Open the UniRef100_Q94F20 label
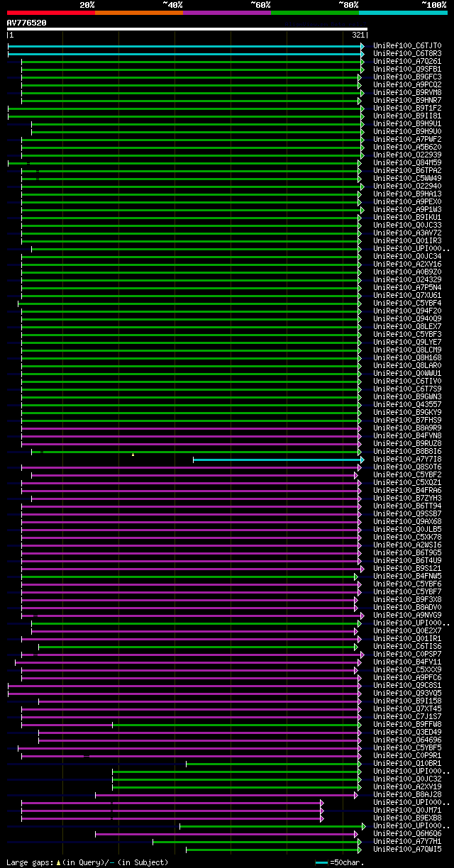The height and width of the screenshot is (868, 454). pos(407,311)
